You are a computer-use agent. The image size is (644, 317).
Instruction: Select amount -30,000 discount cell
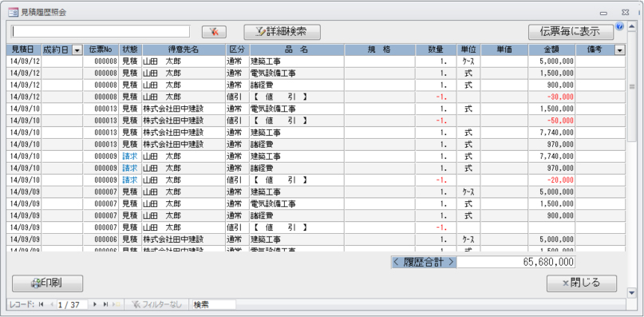tap(551, 97)
